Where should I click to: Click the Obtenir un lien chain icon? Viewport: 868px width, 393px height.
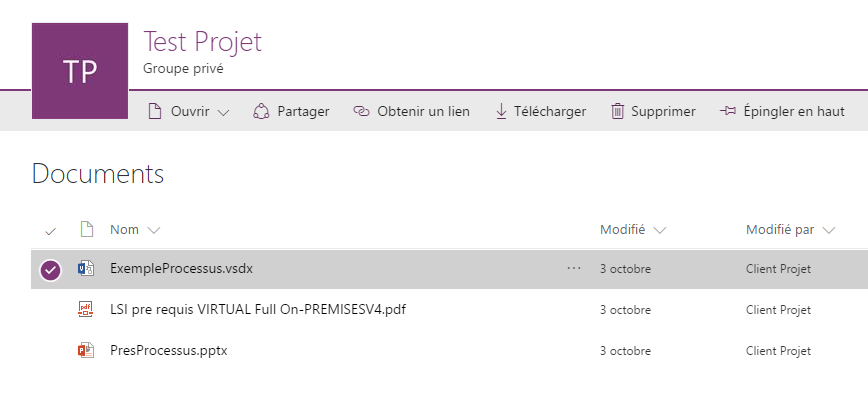pos(361,111)
